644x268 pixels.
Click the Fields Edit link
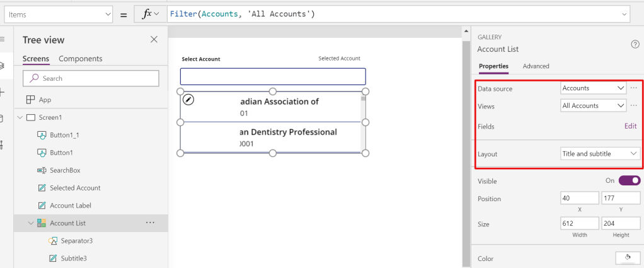[x=630, y=126]
